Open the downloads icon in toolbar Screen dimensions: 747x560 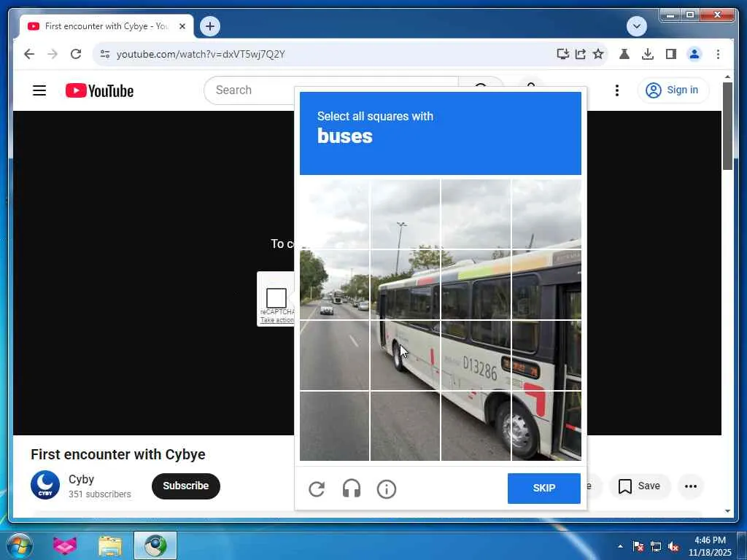(x=648, y=54)
